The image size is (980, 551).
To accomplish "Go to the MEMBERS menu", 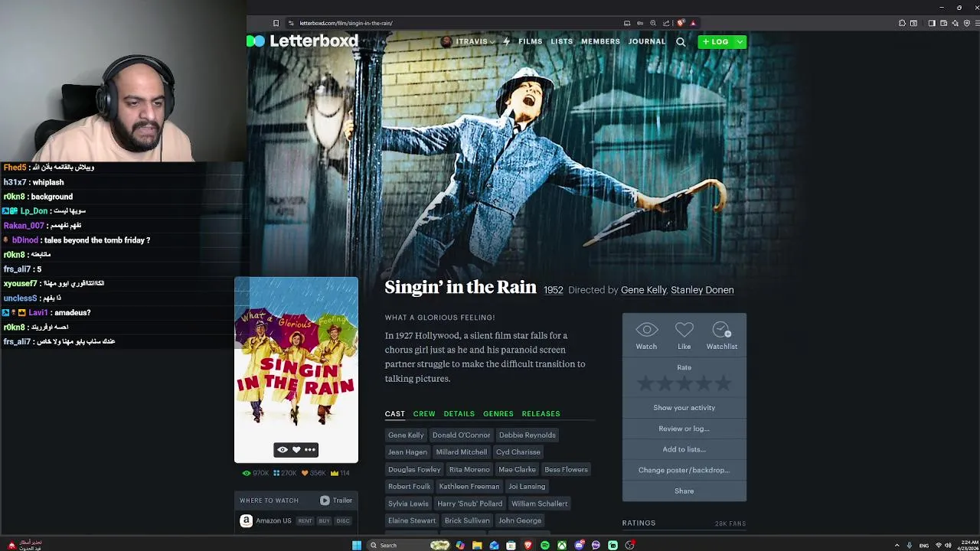I will [x=600, y=41].
